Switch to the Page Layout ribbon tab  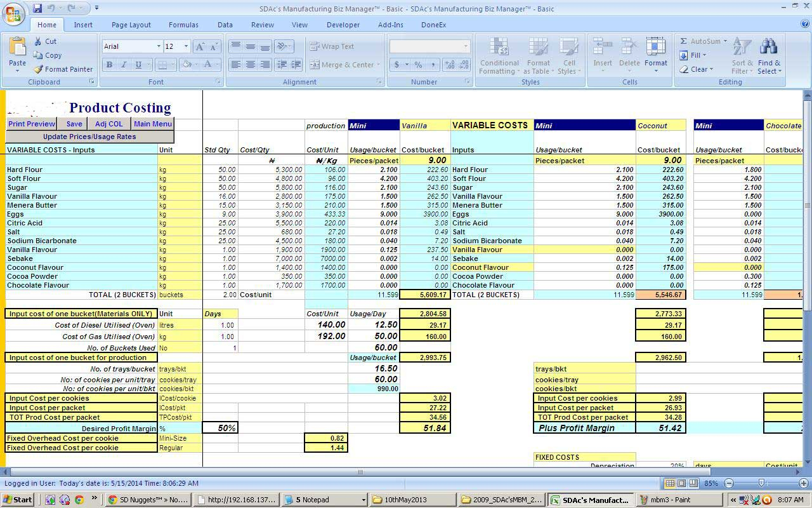(x=131, y=25)
